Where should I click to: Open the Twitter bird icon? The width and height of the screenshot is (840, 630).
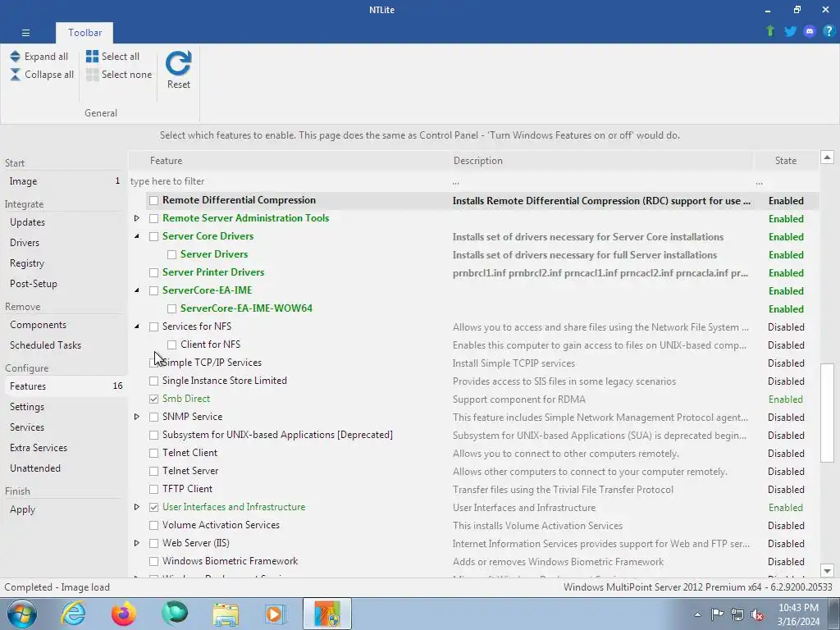(x=790, y=31)
